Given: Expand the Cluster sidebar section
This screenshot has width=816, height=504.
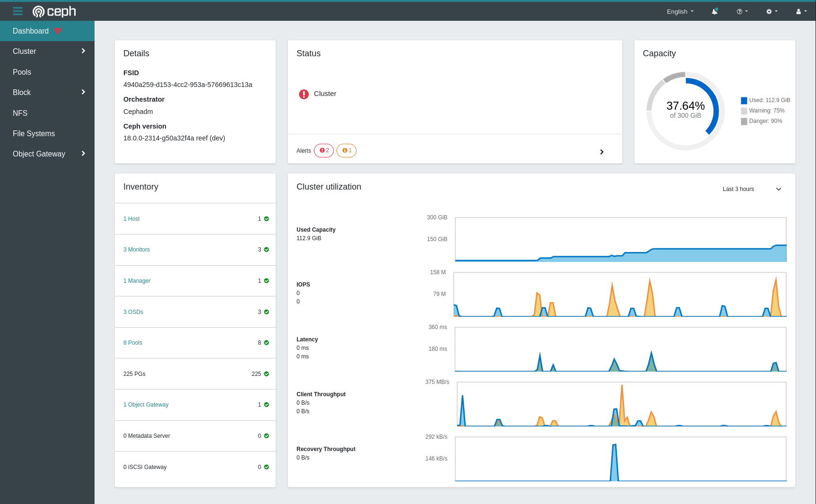Looking at the screenshot, I should (x=47, y=51).
